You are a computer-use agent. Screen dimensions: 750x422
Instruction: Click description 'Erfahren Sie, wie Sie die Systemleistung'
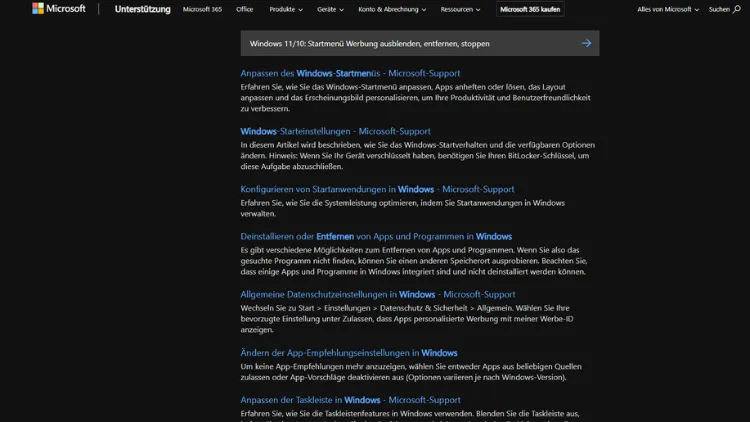pyautogui.click(x=402, y=208)
